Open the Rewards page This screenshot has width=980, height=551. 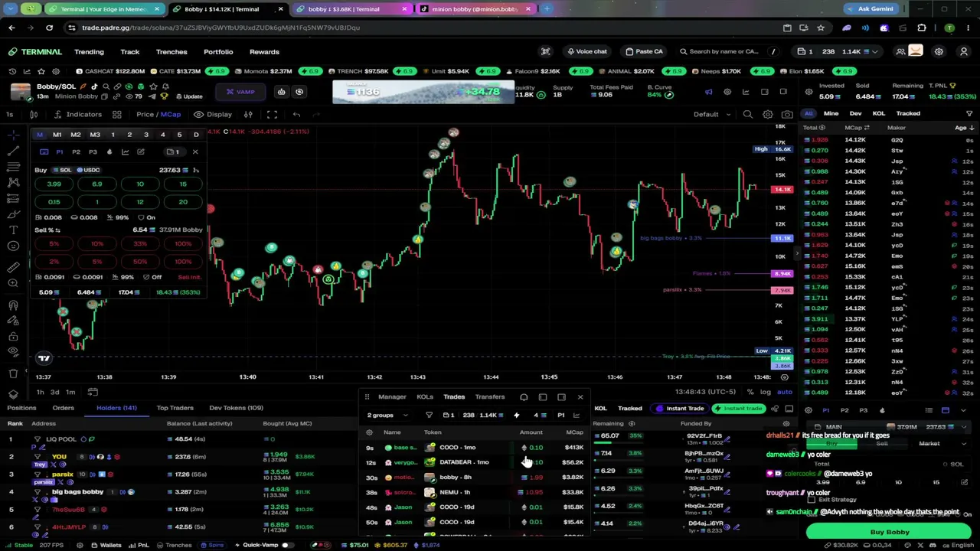(264, 52)
